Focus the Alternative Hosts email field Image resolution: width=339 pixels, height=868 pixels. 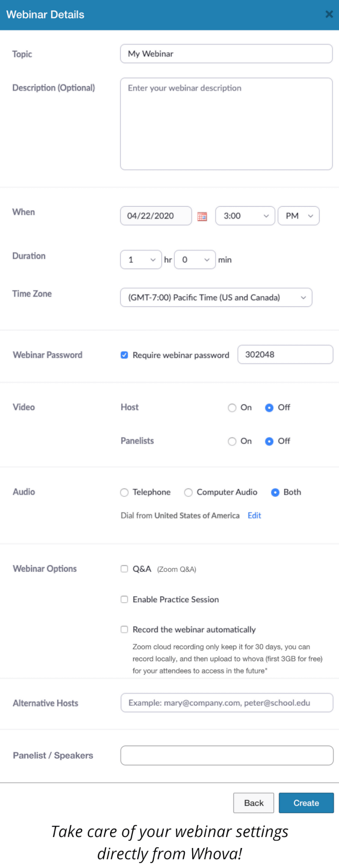click(x=227, y=703)
